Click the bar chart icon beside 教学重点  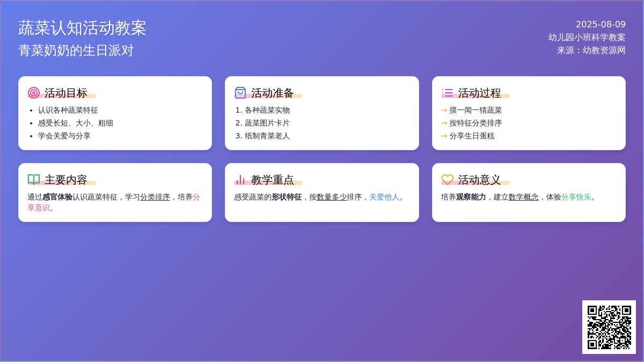tap(240, 180)
